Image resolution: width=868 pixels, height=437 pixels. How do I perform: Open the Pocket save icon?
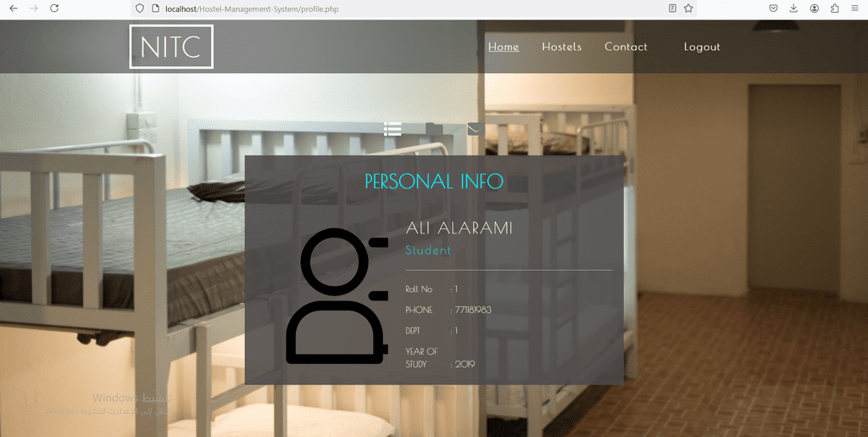[x=774, y=8]
